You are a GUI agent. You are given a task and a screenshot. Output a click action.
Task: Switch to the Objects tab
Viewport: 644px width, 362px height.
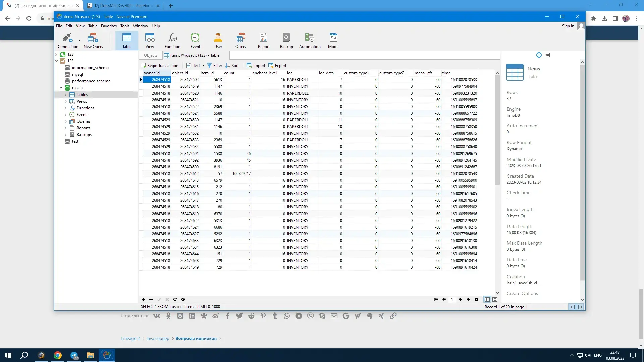(x=150, y=55)
